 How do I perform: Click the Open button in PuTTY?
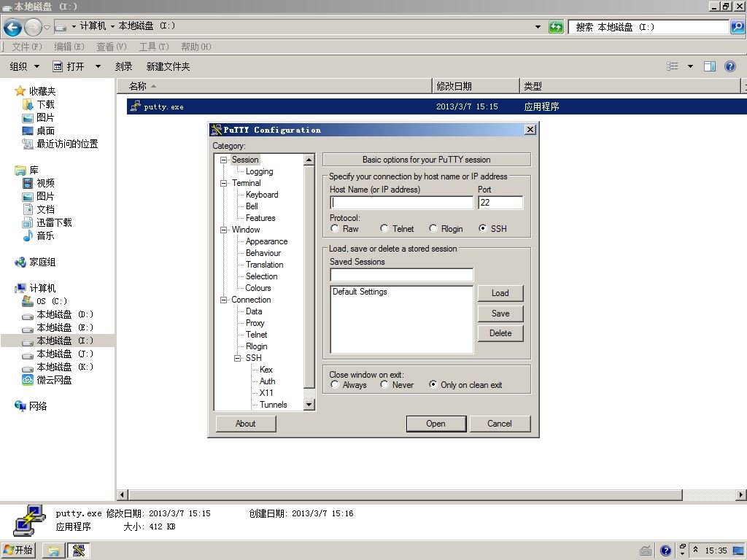pos(436,424)
